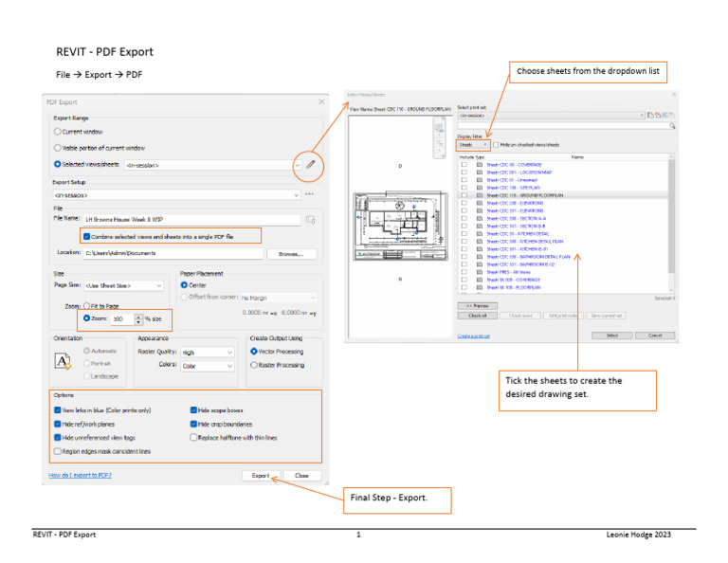Click the search magnifier icon in Select Views/Sheets
Image resolution: width=728 pixels, height=563 pixels.
[672, 126]
